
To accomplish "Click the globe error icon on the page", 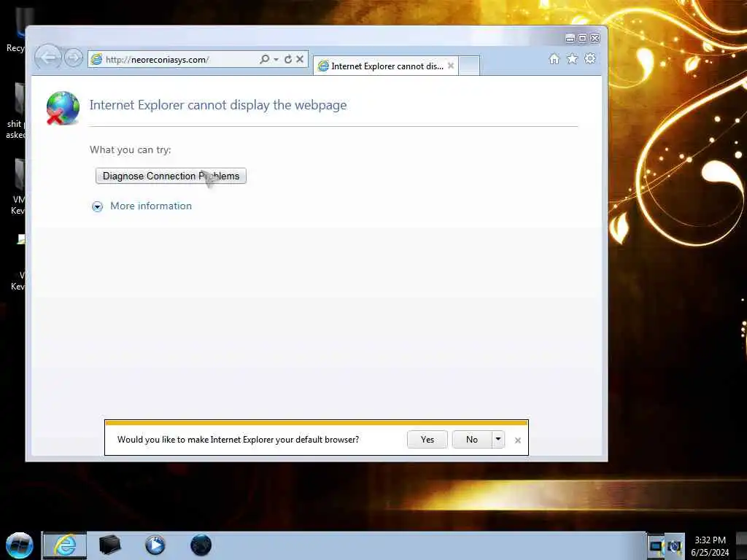I will pos(63,108).
